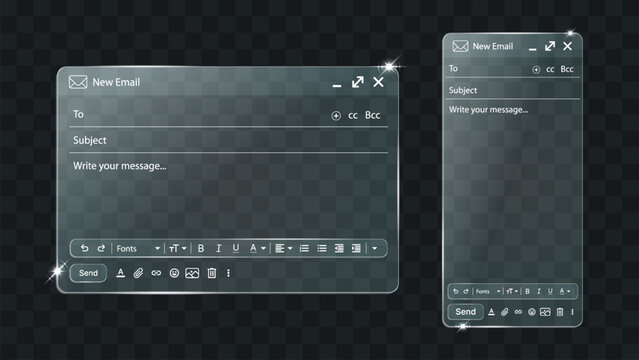
Task: Click Bcc in the narrow email window
Action: coord(567,69)
